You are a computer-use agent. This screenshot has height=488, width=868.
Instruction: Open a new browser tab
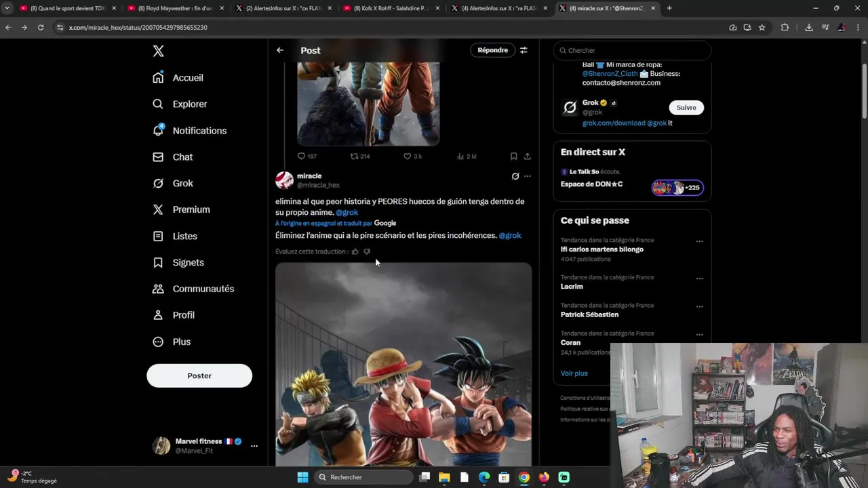click(x=669, y=8)
